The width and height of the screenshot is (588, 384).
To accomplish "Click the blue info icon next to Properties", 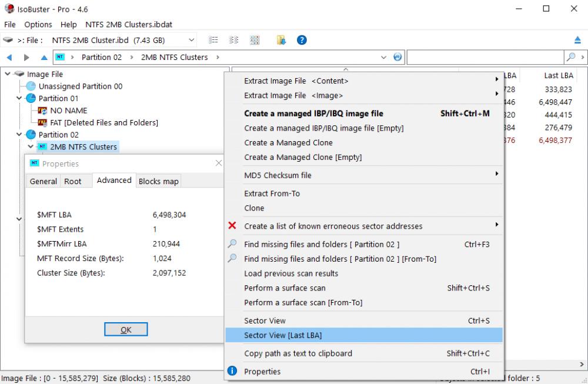I will pos(231,371).
